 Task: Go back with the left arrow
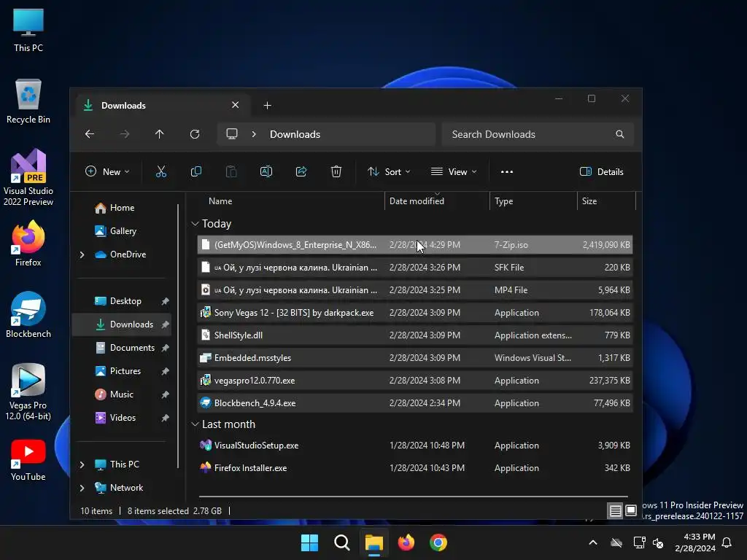(90, 134)
